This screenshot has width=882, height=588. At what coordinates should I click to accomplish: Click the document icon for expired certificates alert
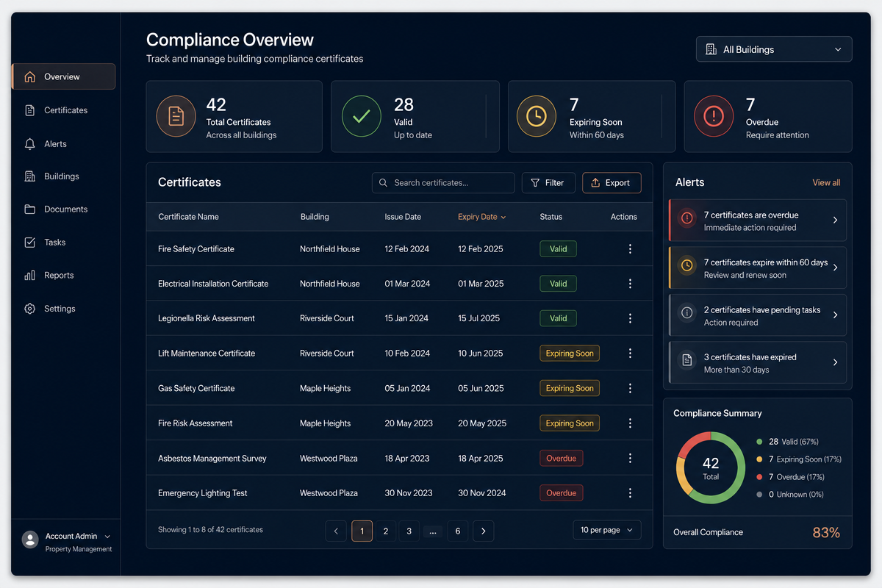[x=687, y=360]
